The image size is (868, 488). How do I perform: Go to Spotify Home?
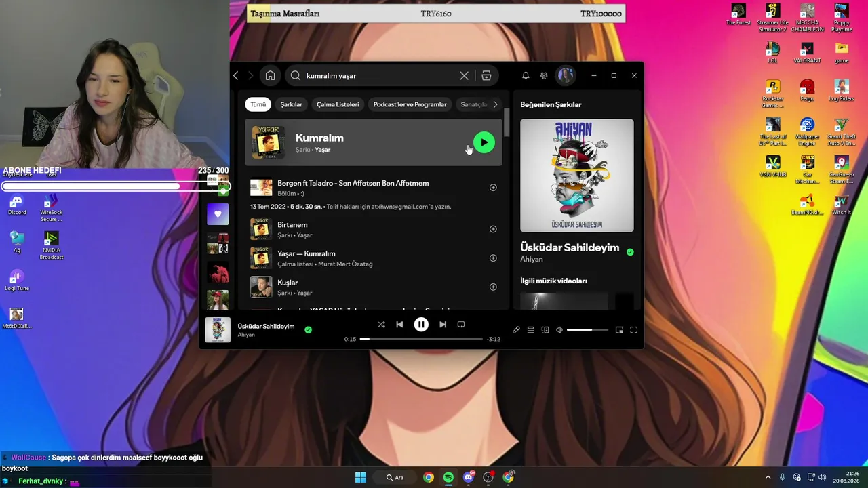pos(270,75)
